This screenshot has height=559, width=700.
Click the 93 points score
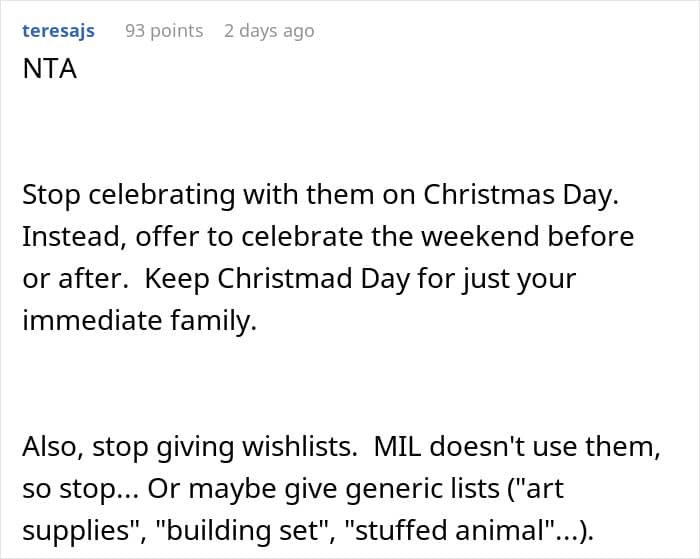point(164,31)
